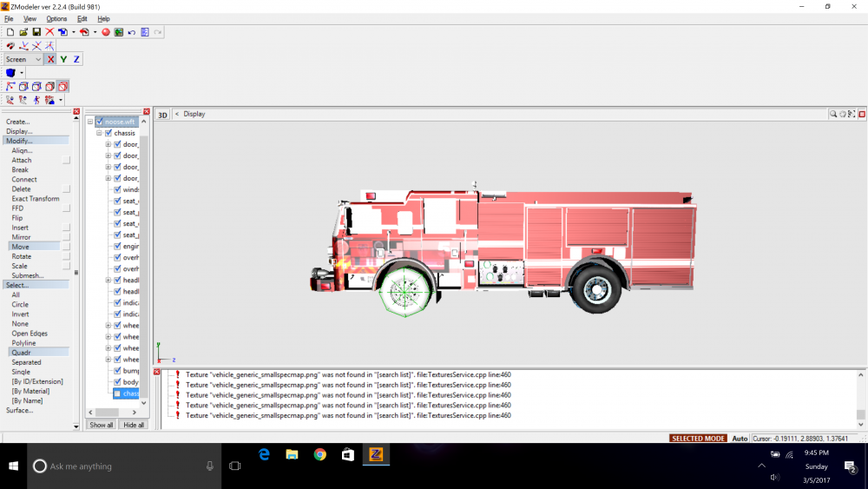This screenshot has width=868, height=489.
Task: Toggle the Z axis constraint button
Action: point(76,59)
